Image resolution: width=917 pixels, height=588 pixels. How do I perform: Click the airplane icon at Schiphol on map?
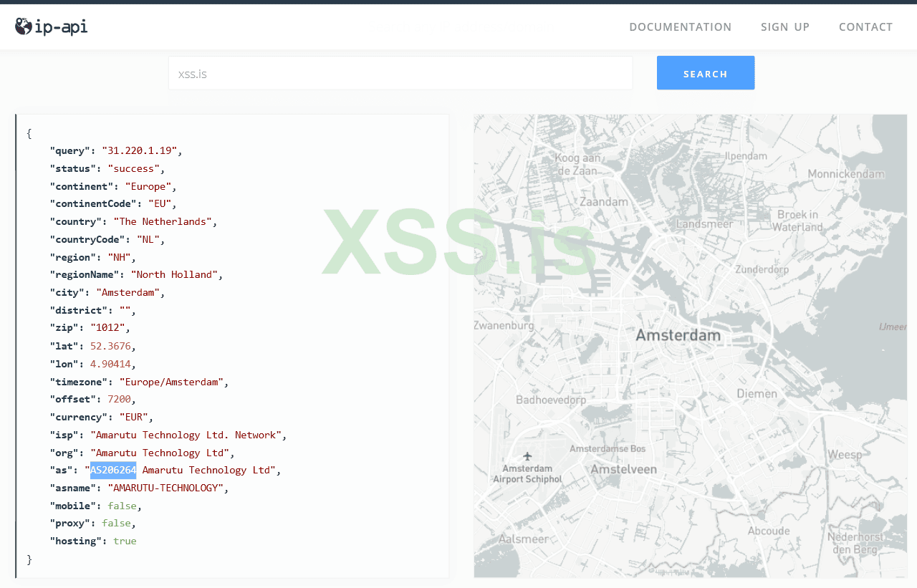point(528,456)
